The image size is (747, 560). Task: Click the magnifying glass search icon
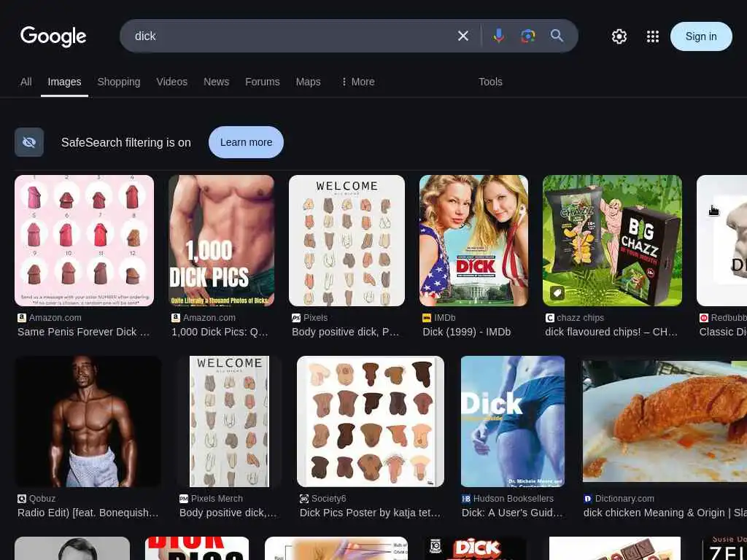point(557,36)
